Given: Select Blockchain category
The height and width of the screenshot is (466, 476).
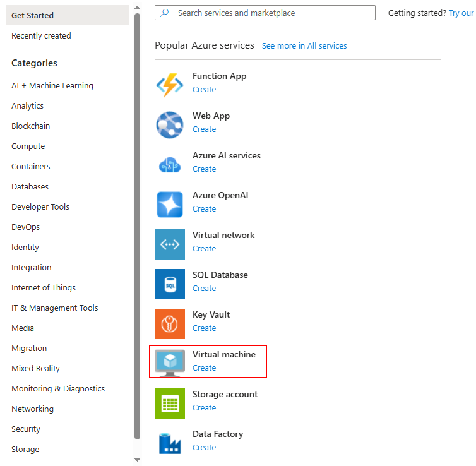Looking at the screenshot, I should [31, 126].
